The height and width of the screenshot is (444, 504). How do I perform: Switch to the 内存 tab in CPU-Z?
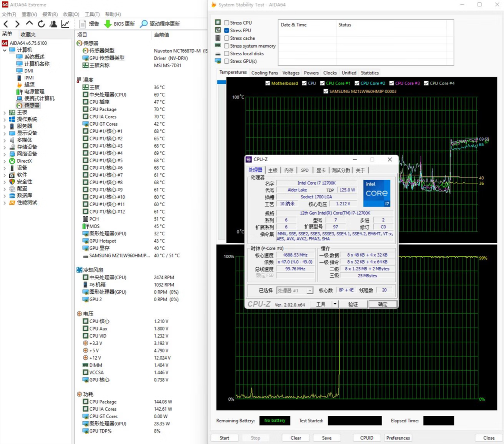[x=289, y=170]
